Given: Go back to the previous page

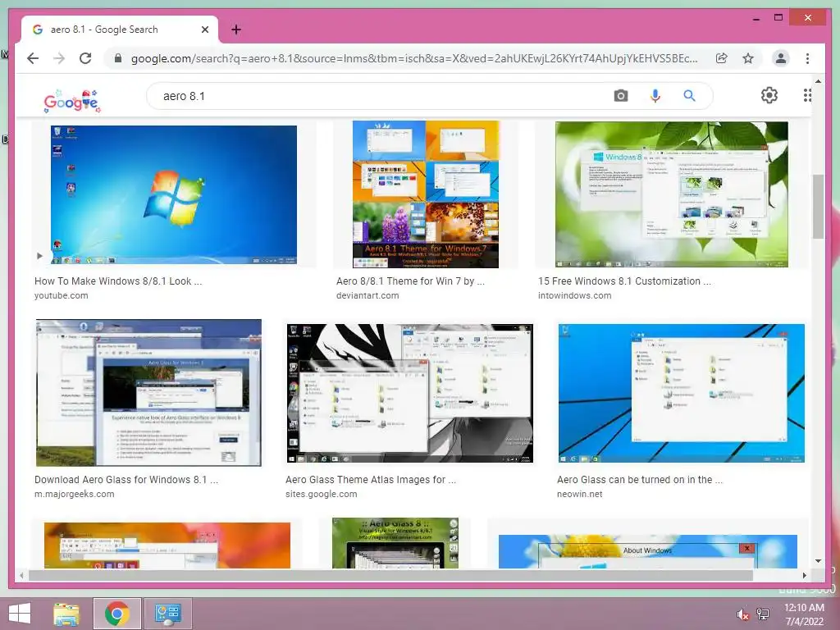Looking at the screenshot, I should (x=33, y=58).
